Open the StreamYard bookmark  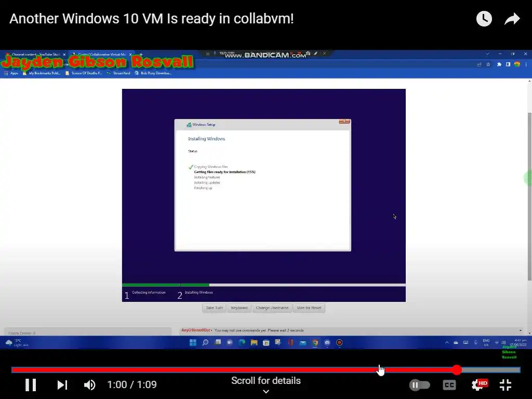pos(118,73)
